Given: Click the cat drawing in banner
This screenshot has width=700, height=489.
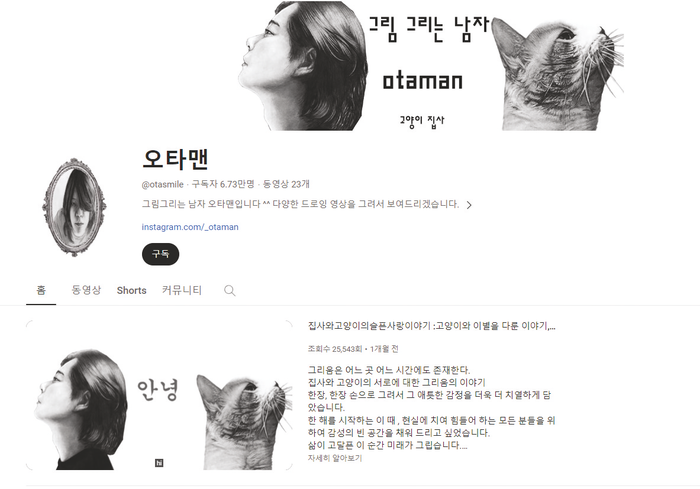Looking at the screenshot, I should click(558, 74).
